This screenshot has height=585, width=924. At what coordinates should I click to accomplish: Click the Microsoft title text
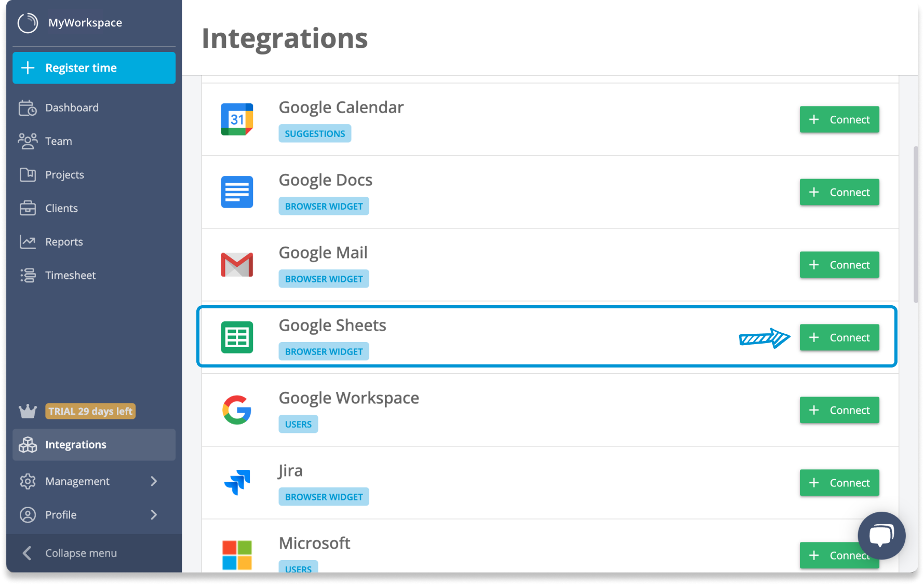tap(314, 543)
